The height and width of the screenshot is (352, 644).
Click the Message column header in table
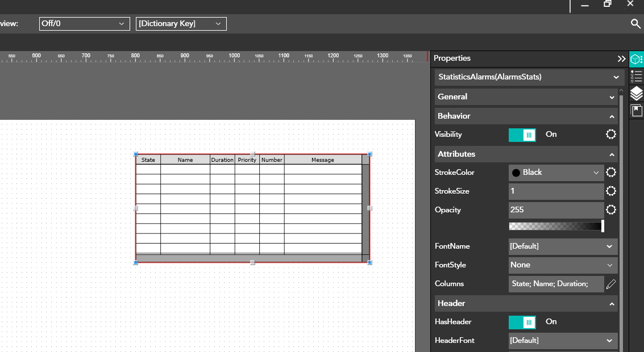[323, 160]
